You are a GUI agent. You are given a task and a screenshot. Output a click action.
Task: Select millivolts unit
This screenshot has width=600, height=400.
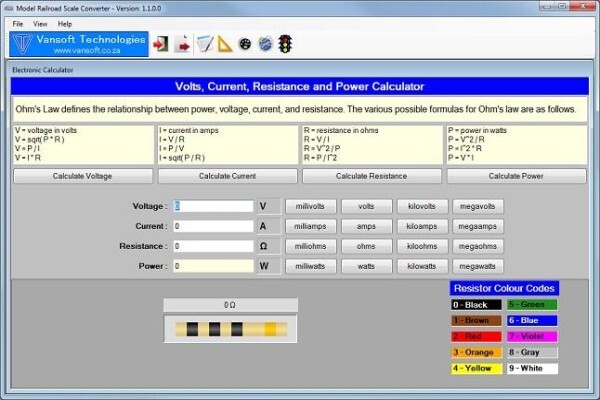point(310,206)
